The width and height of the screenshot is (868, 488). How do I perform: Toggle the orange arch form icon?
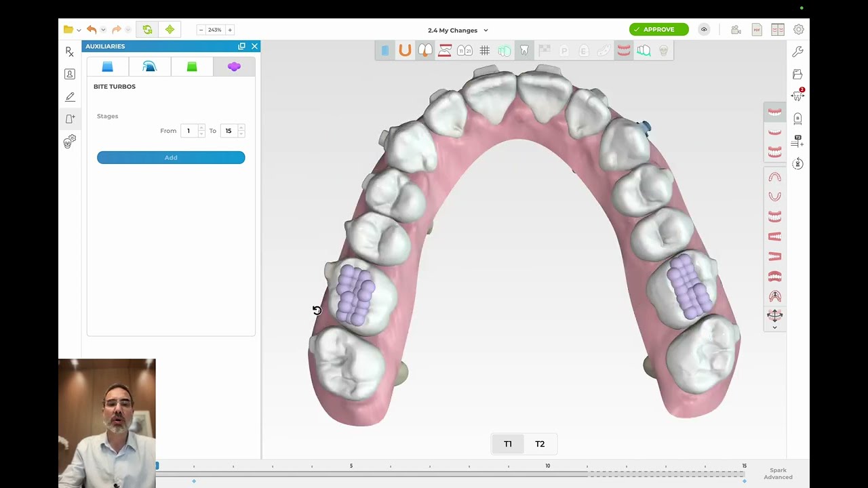[405, 50]
